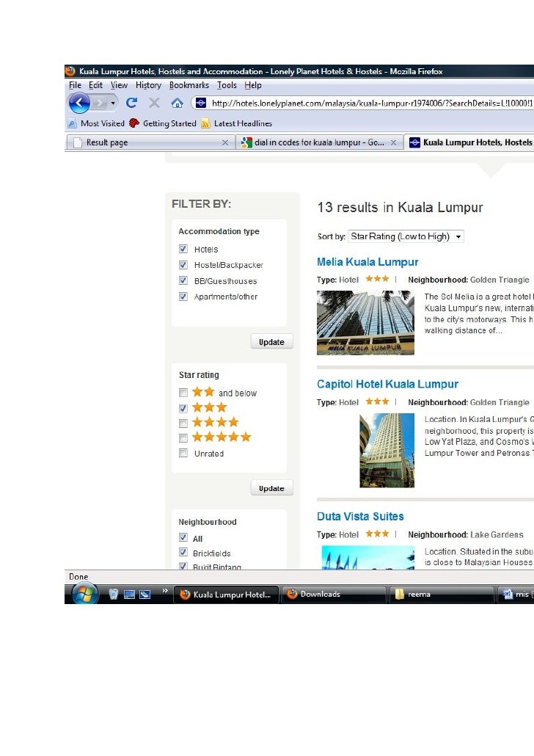Screen dimensions: 534x756
Task: Toggle the All neighbourhood checkbox
Action: [183, 537]
